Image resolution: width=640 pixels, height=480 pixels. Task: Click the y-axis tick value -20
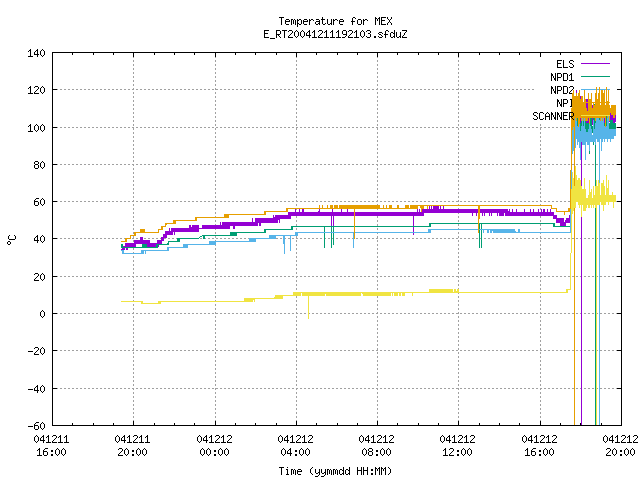[36, 351]
